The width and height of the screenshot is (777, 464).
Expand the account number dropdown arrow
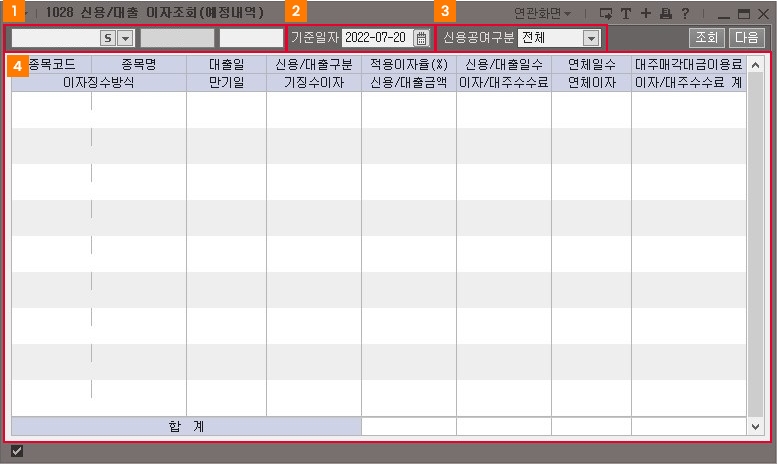pyautogui.click(x=125, y=38)
